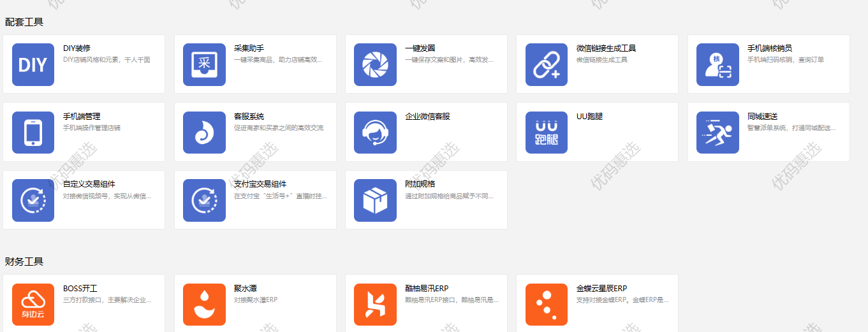Click the 同城速送 title
Viewport: 868px width, 332px height.
(x=762, y=117)
